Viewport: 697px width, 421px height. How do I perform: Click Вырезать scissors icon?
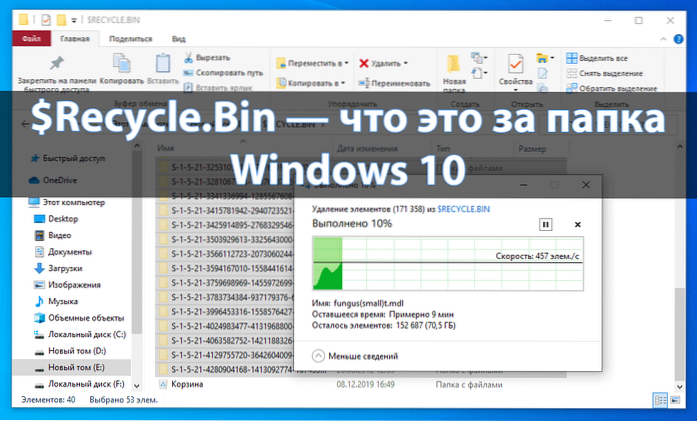tap(188, 58)
